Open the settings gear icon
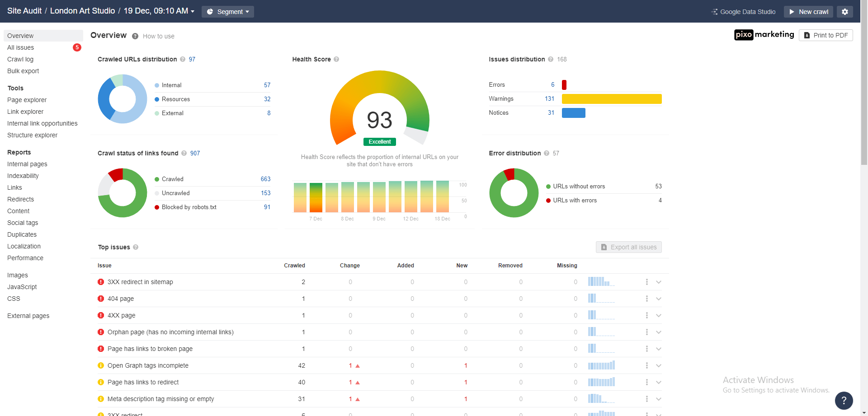 coord(844,11)
